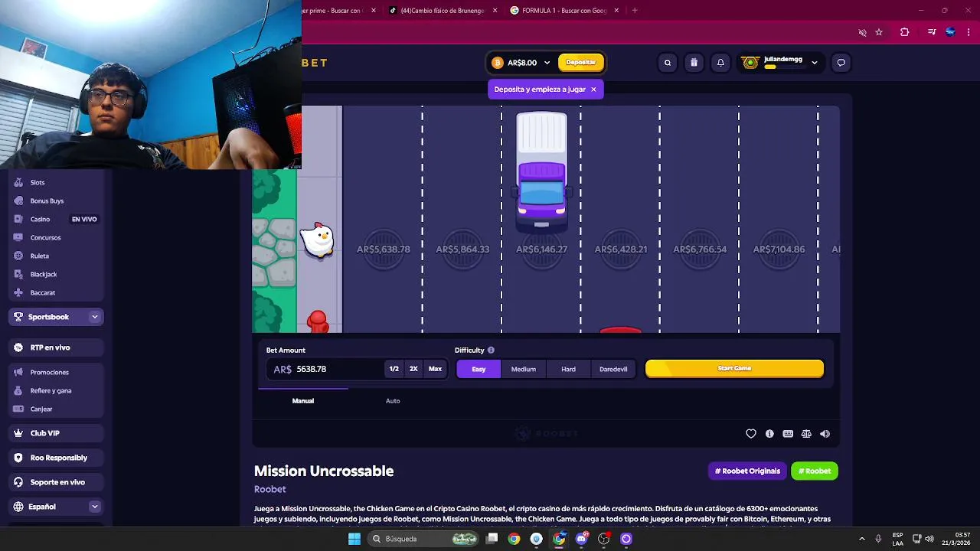Select Medium difficulty
980x551 pixels.
[x=524, y=369]
